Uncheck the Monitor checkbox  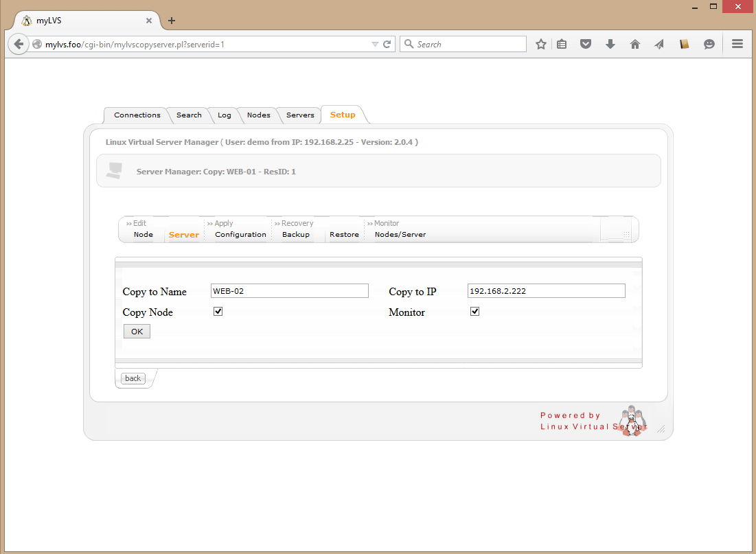(474, 312)
